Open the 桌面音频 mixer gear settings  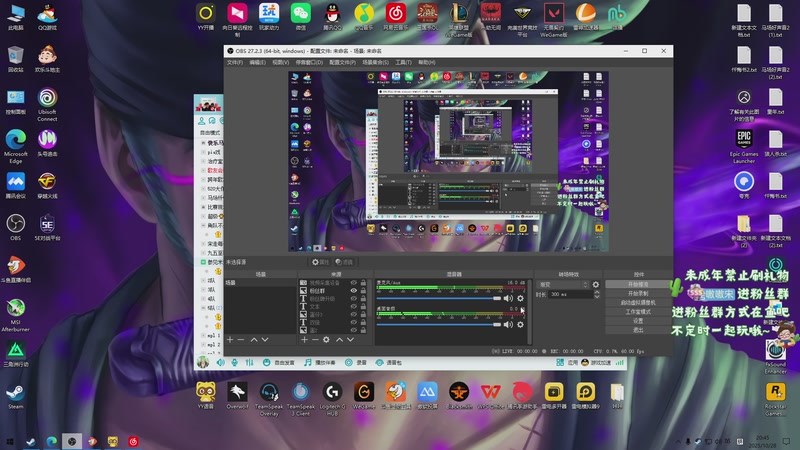520,324
